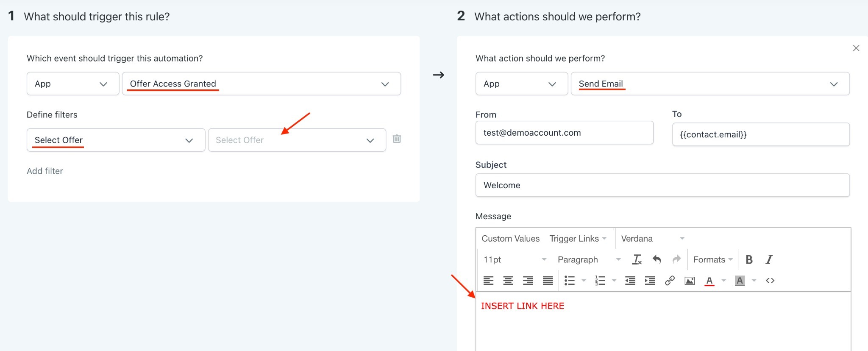Open action App type dropdown
Screen dimensions: 868x351
click(522, 84)
